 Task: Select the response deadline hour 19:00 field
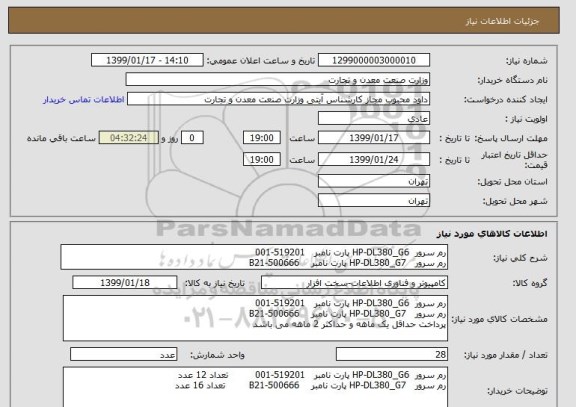[x=262, y=138]
